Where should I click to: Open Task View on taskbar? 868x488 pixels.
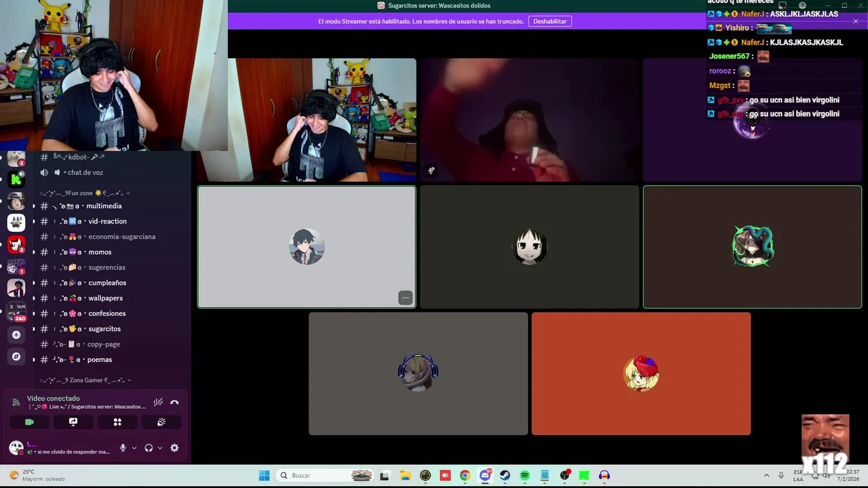click(x=384, y=476)
